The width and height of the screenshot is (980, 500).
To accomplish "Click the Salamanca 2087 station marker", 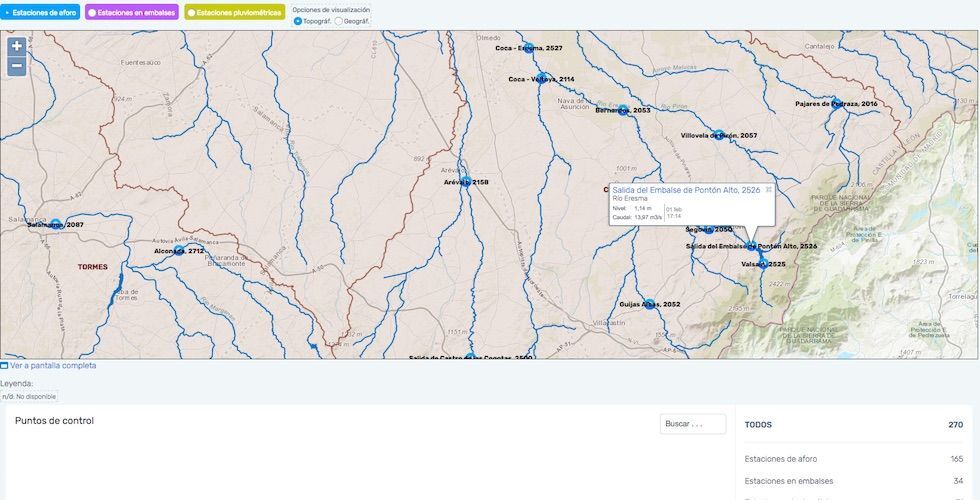I will pyautogui.click(x=56, y=225).
